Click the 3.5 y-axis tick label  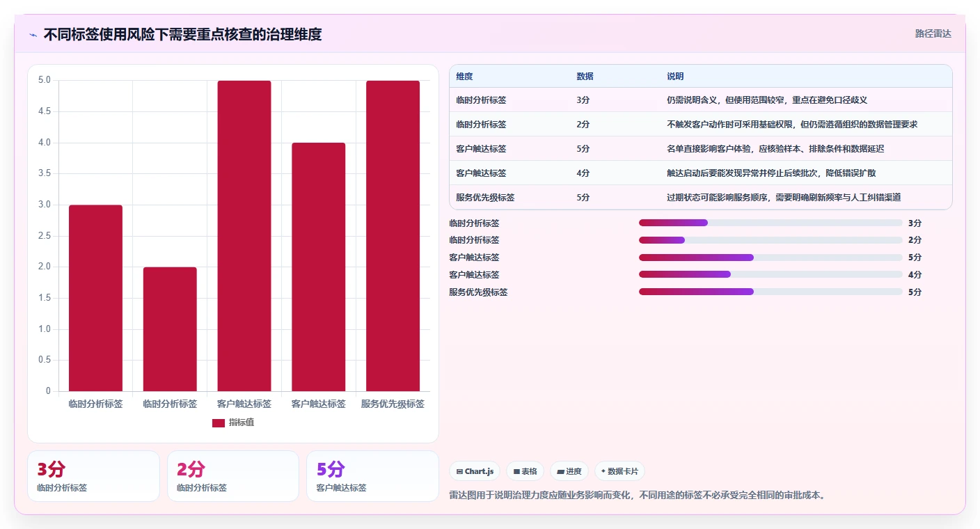[45, 173]
